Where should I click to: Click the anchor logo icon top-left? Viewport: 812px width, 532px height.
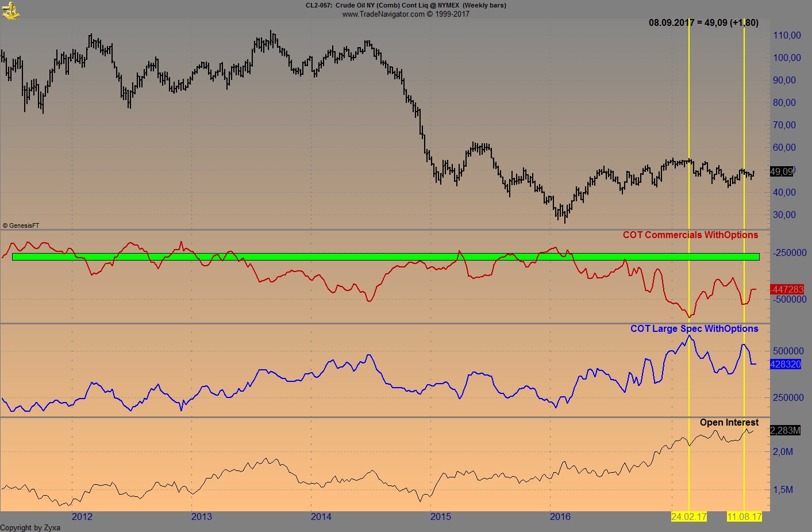click(x=11, y=10)
